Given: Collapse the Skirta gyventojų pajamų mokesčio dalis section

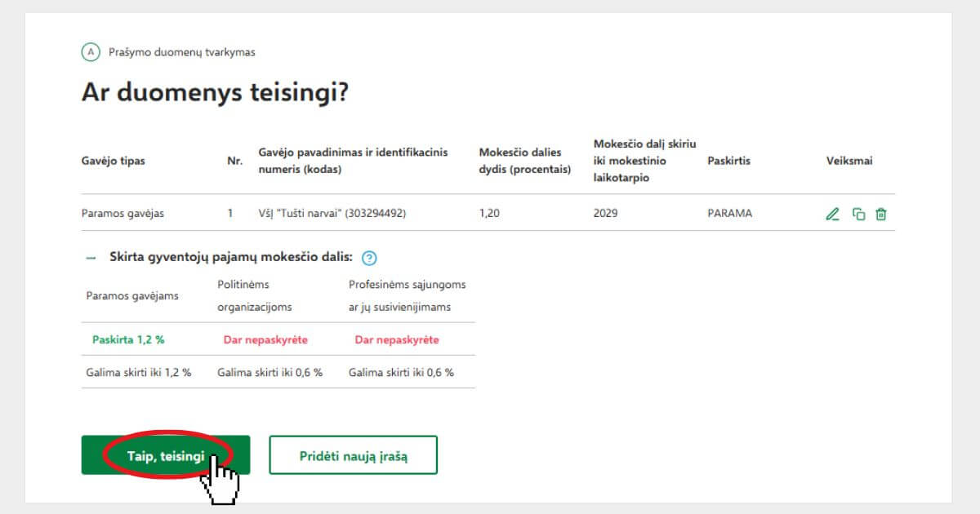Looking at the screenshot, I should (91, 257).
